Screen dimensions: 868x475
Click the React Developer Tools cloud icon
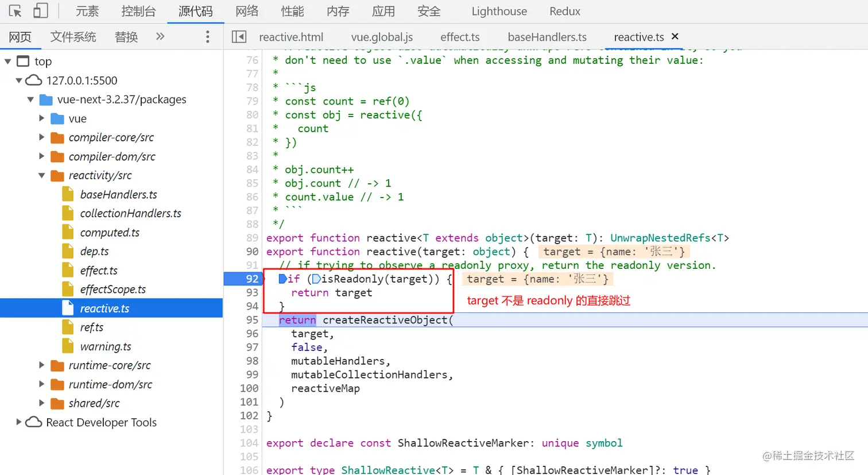(34, 422)
